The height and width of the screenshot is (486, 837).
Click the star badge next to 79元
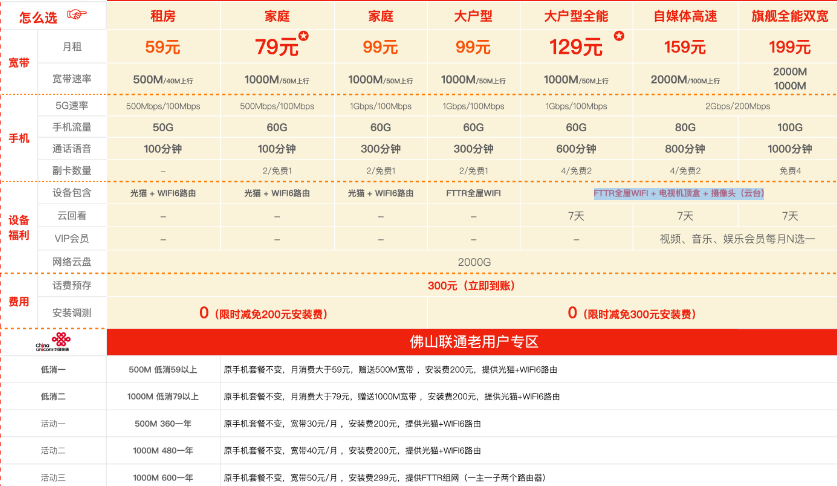click(x=304, y=37)
